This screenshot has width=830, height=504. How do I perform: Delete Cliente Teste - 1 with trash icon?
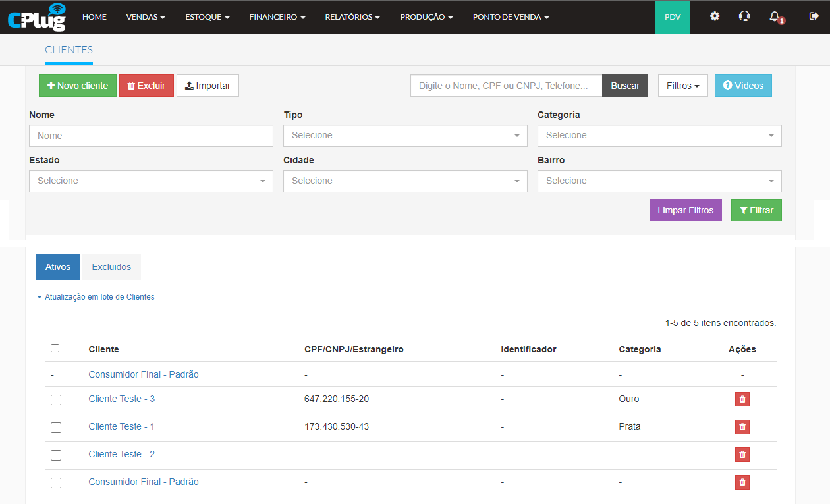(742, 427)
